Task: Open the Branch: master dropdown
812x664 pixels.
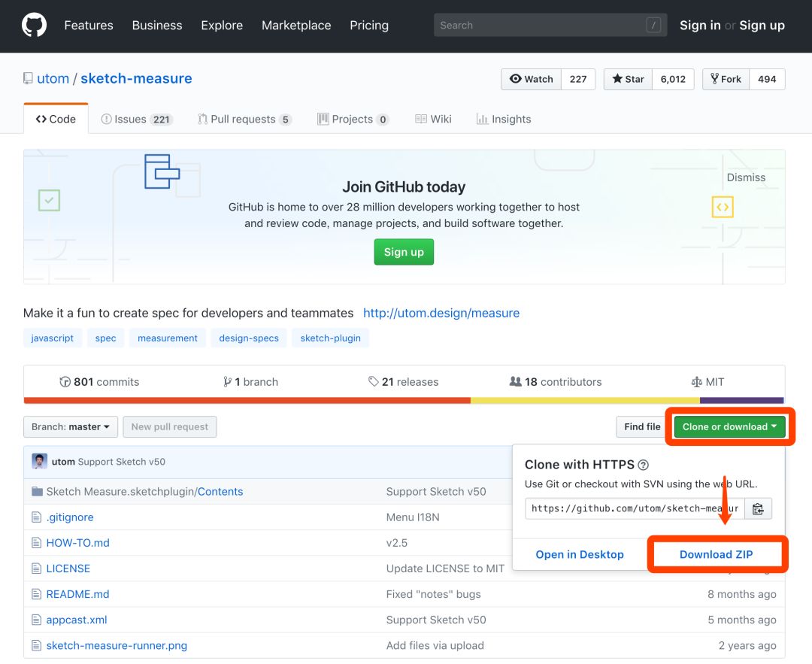Action: [71, 427]
